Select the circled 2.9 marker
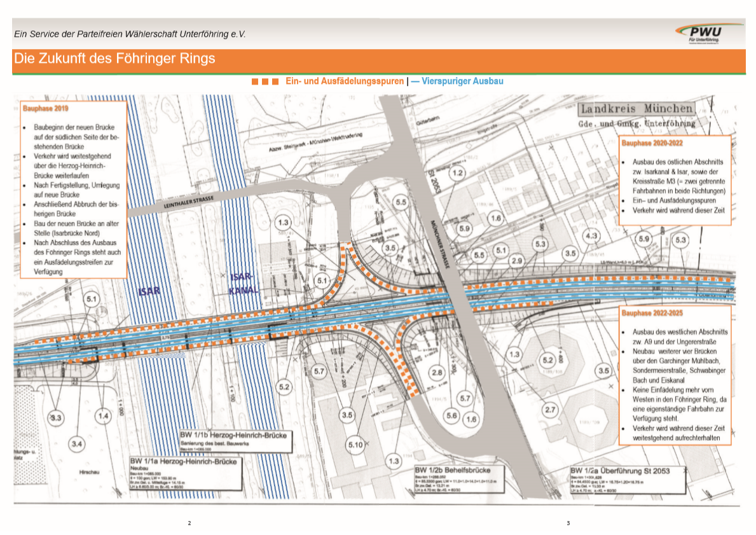 (x=516, y=261)
